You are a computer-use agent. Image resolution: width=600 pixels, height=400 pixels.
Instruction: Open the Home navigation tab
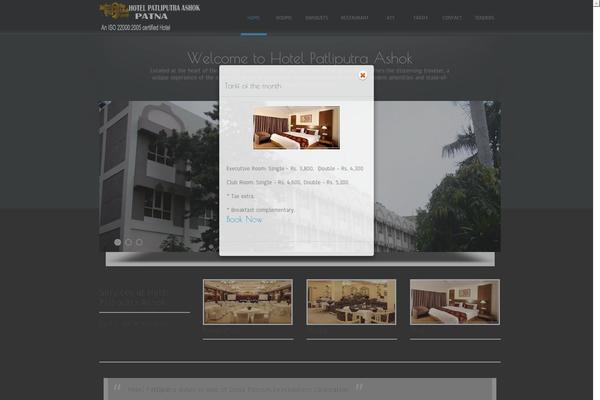click(x=254, y=18)
